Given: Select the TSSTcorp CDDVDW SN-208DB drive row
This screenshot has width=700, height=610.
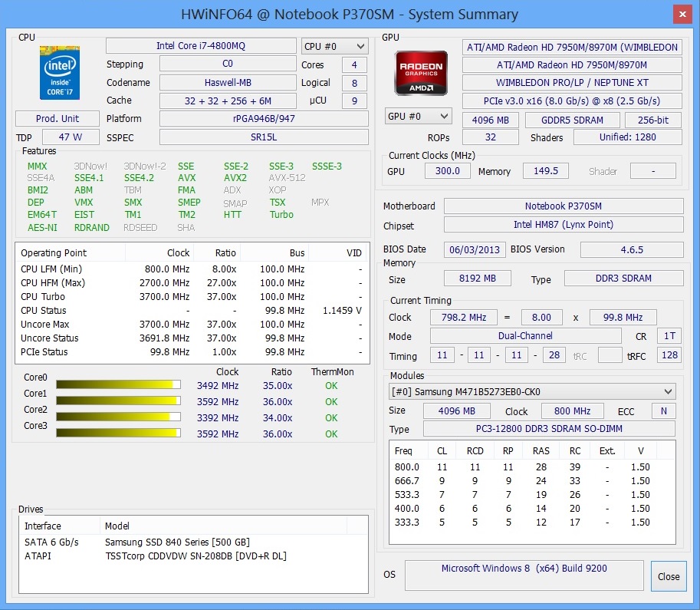Looking at the screenshot, I should click(x=193, y=556).
